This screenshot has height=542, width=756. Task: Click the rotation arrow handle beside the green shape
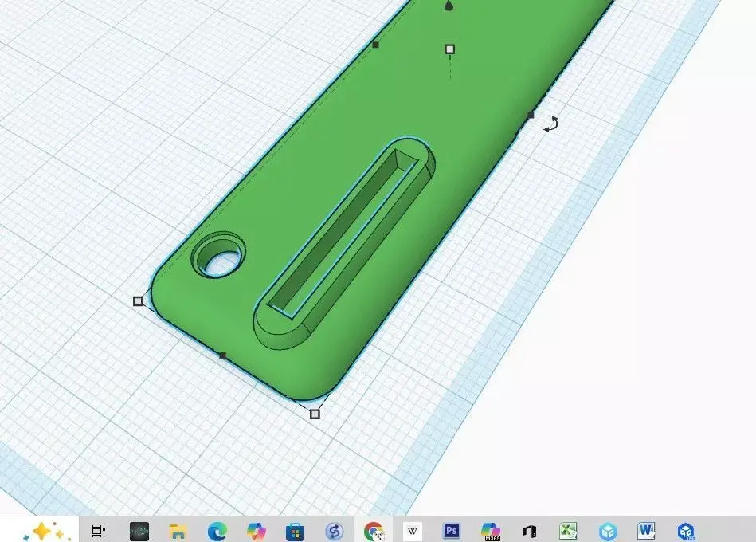click(551, 124)
